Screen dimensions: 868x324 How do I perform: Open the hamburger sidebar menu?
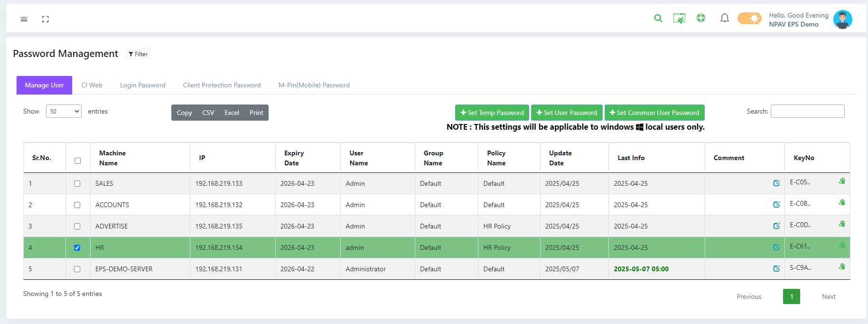click(x=24, y=19)
